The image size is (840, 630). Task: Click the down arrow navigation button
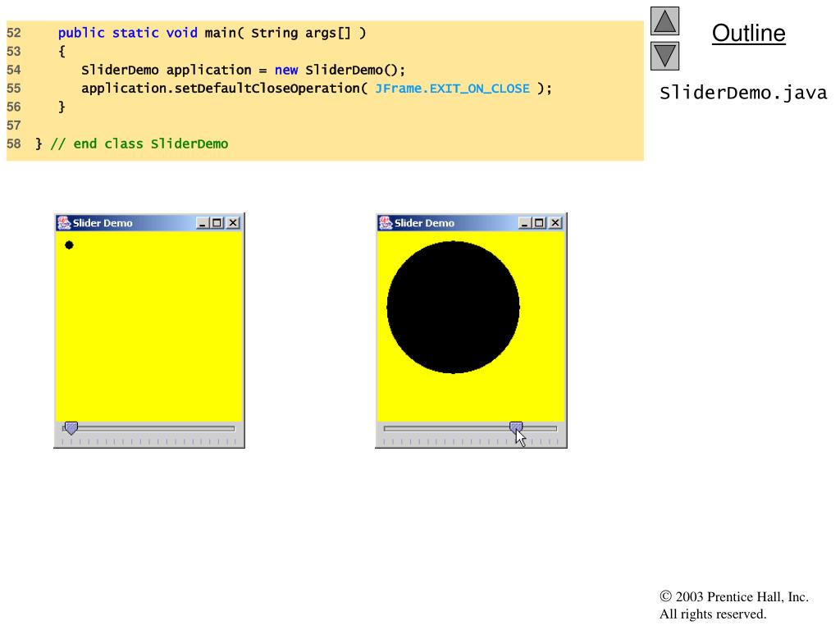pos(664,56)
